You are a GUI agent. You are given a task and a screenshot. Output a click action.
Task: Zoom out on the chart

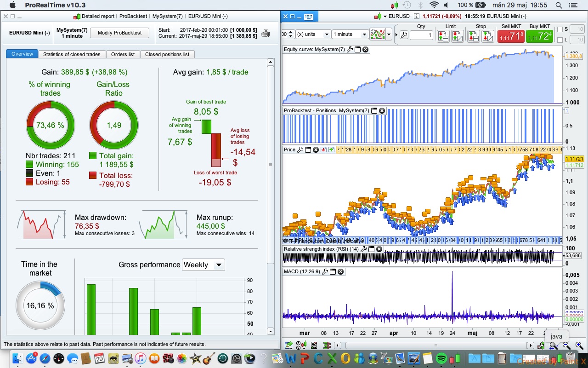tap(566, 345)
